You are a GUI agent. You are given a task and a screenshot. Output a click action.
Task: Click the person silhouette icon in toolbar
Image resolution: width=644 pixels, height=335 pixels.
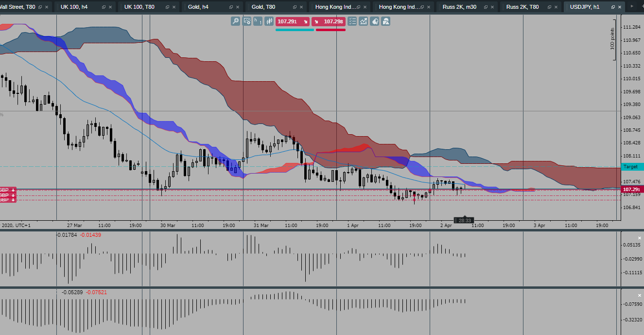coord(386,21)
